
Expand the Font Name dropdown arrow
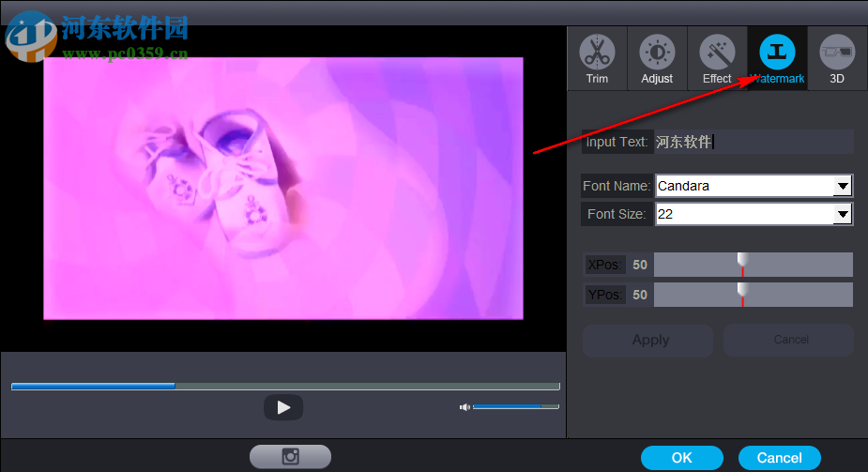click(x=843, y=186)
